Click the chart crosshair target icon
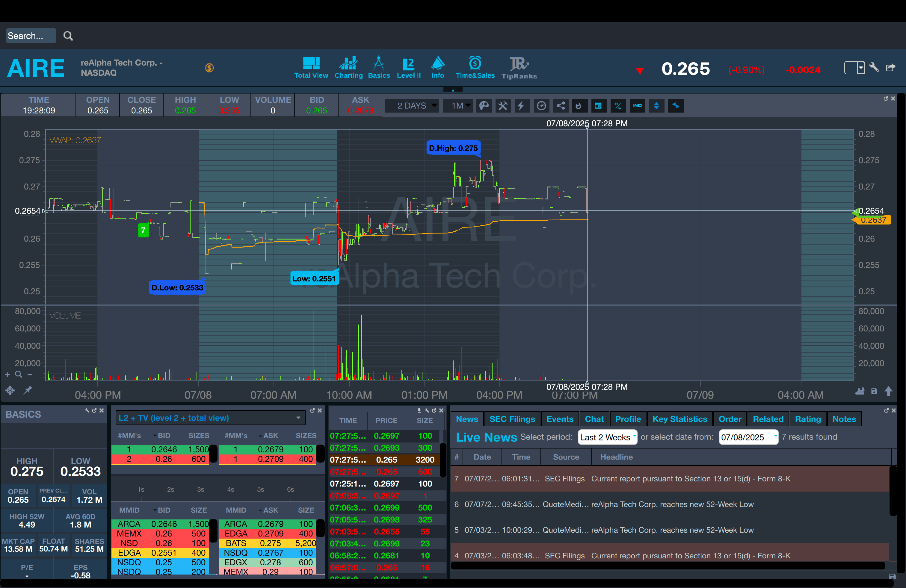 coord(10,390)
